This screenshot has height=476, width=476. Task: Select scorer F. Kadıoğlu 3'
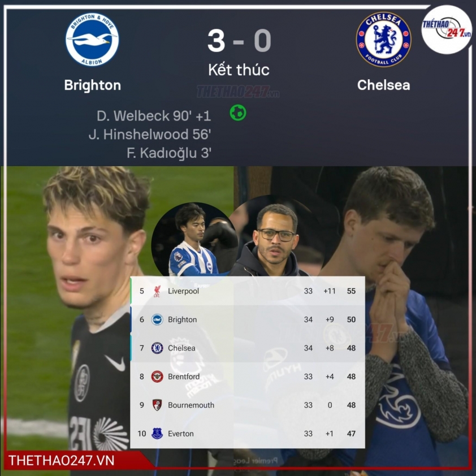point(169,153)
